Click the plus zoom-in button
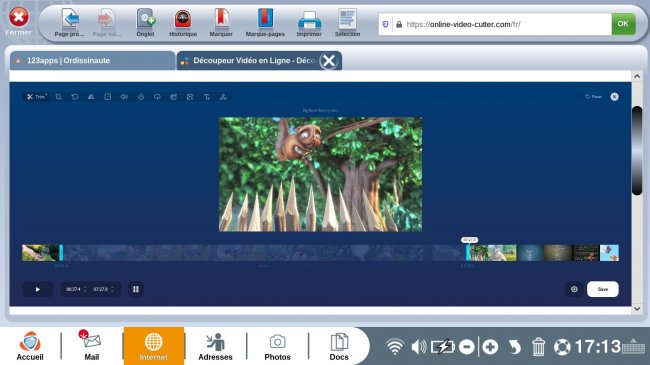This screenshot has height=365, width=650. (490, 347)
